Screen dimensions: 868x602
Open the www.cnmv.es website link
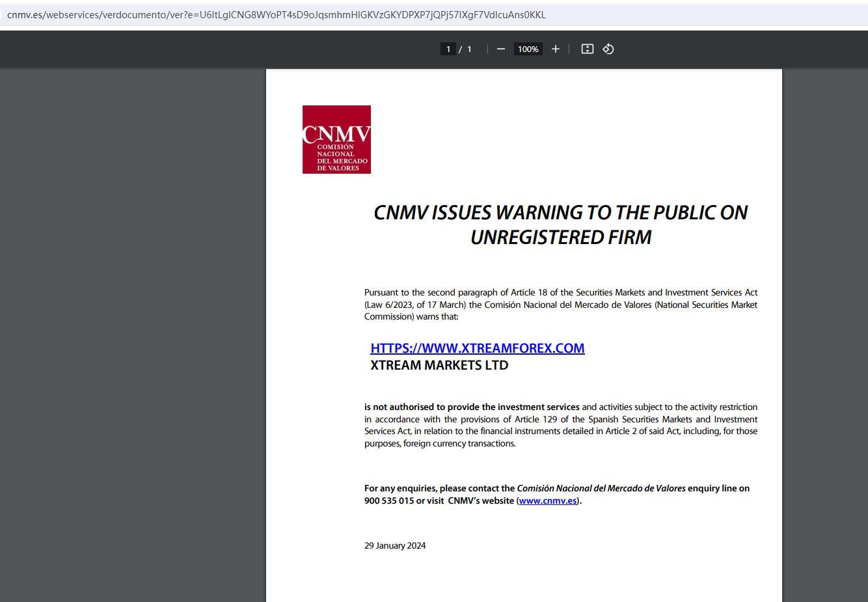tap(547, 500)
